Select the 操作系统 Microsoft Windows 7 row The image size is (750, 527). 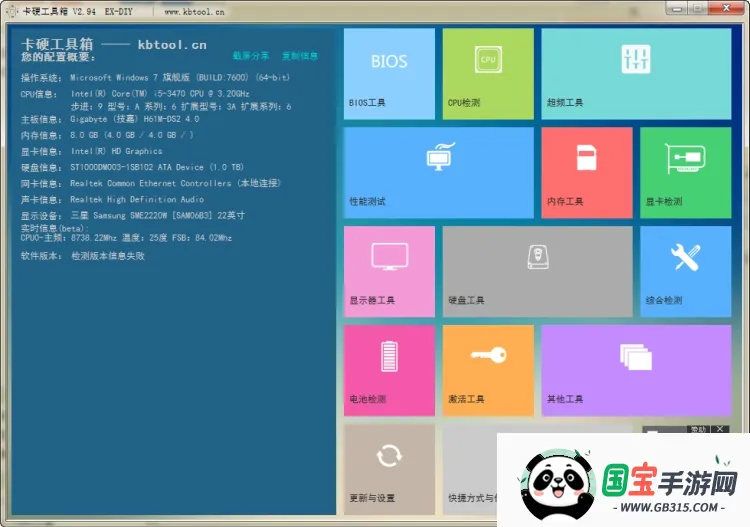tap(155, 77)
